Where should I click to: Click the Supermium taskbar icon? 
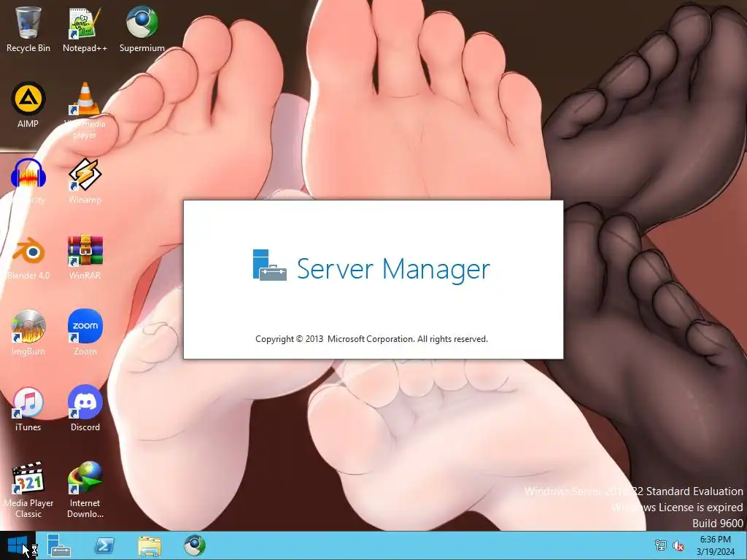195,545
